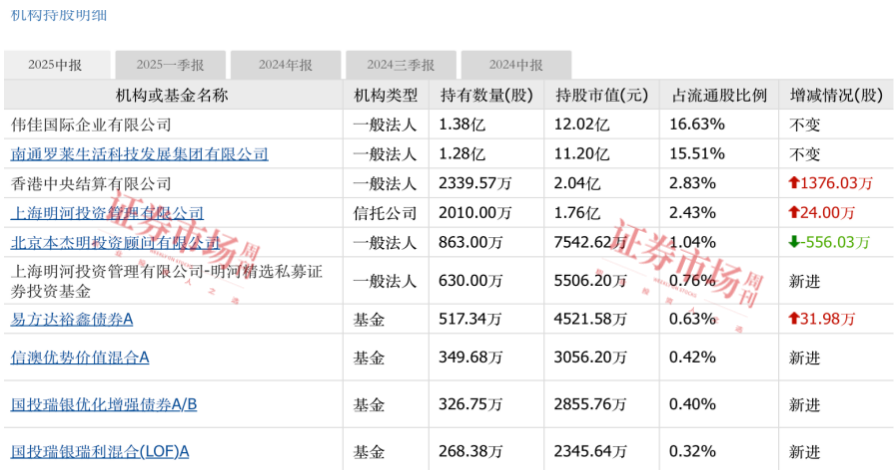Switch to the 2024三季报 tab

(x=400, y=65)
